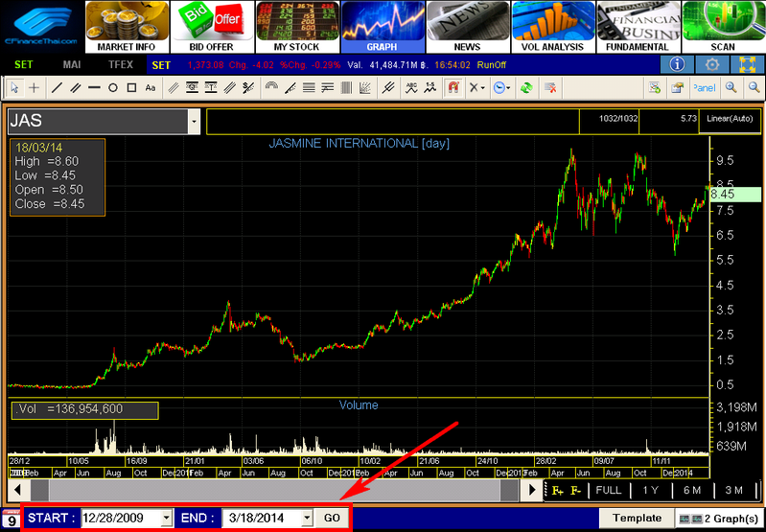Click the scroll right arrow

[x=533, y=490]
